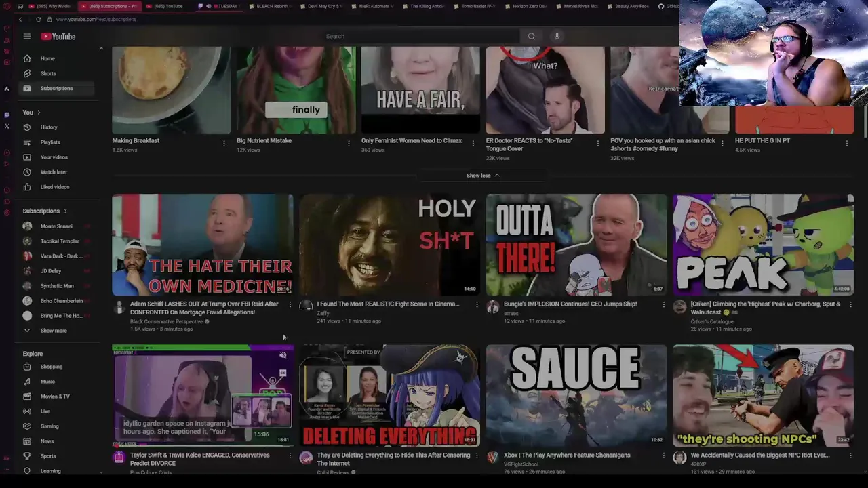Open News in Explore
Screen dimensions: 868x488
point(57,441)
